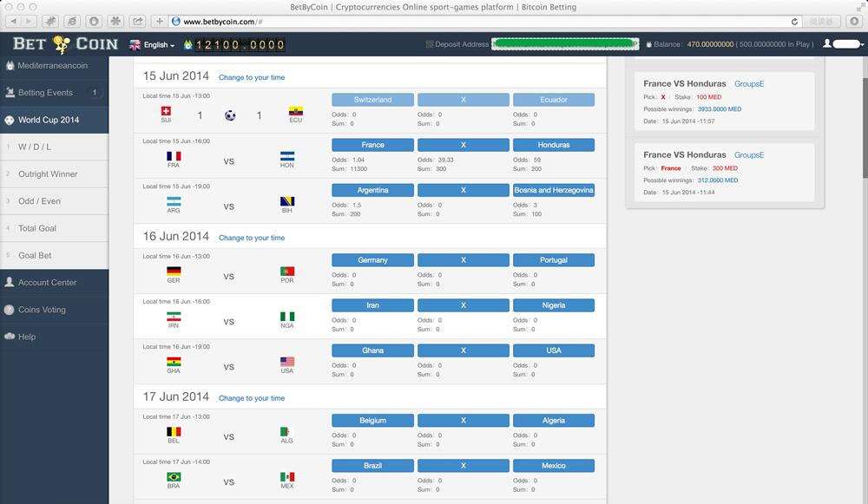The height and width of the screenshot is (504, 868).
Task: Click the France flag icon
Action: click(x=174, y=156)
